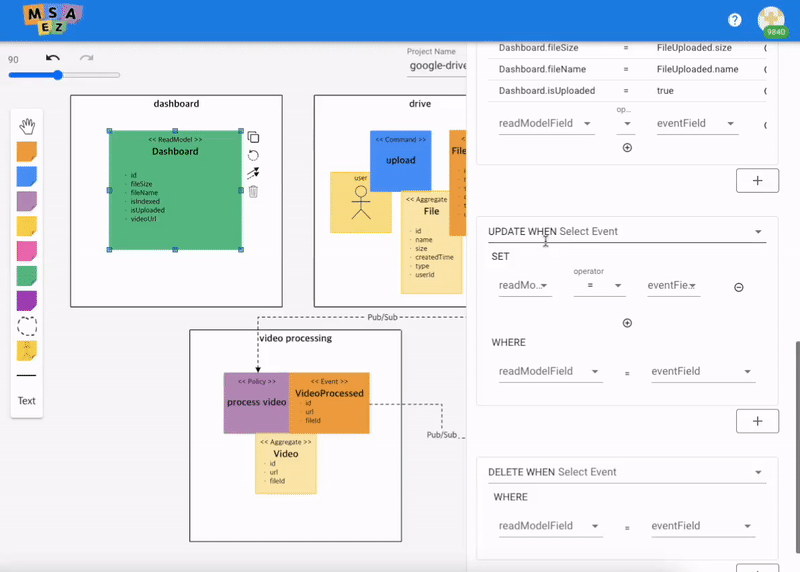Click the plus button below UPDATE WHEN section
The image size is (800, 572).
point(756,420)
